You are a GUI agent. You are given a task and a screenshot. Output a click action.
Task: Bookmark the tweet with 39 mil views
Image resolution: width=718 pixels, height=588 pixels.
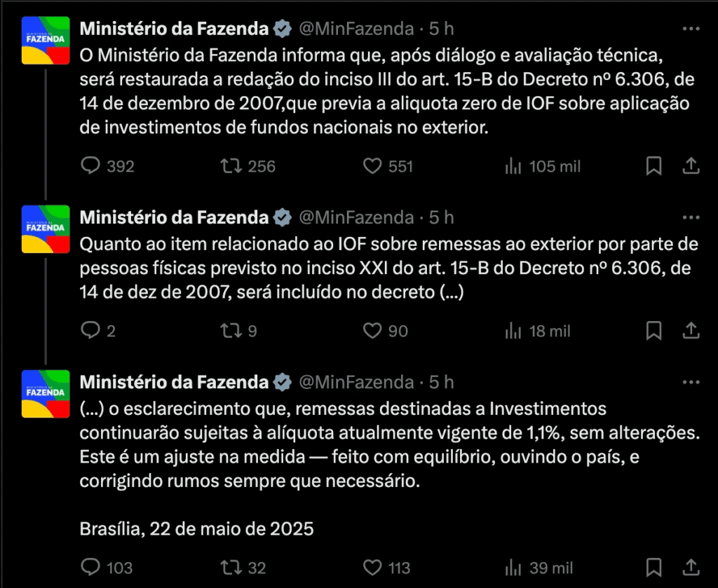(653, 567)
